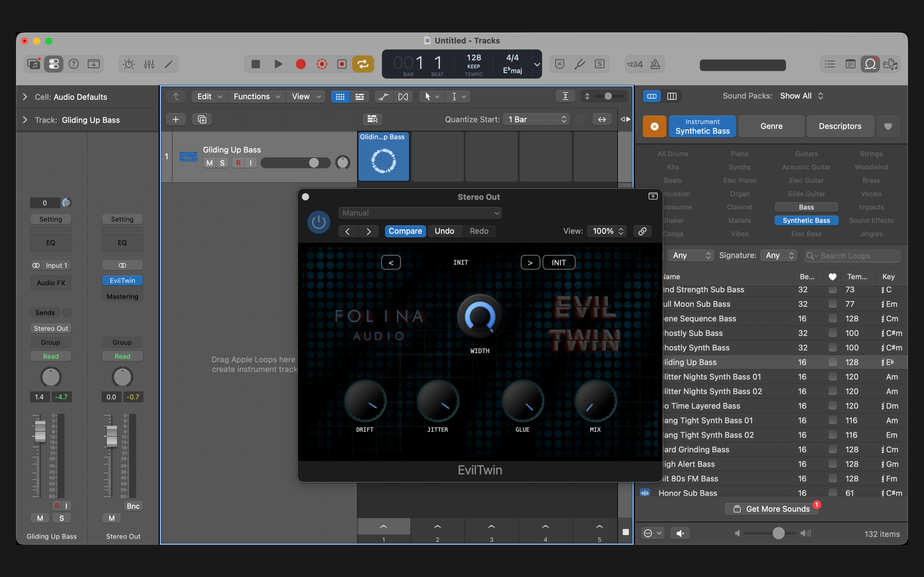
Task: Open Smart Controls in the toolbar
Action: 129,64
